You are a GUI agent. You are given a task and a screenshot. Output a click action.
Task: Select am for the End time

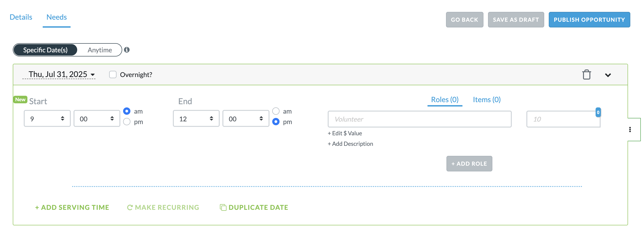point(276,111)
